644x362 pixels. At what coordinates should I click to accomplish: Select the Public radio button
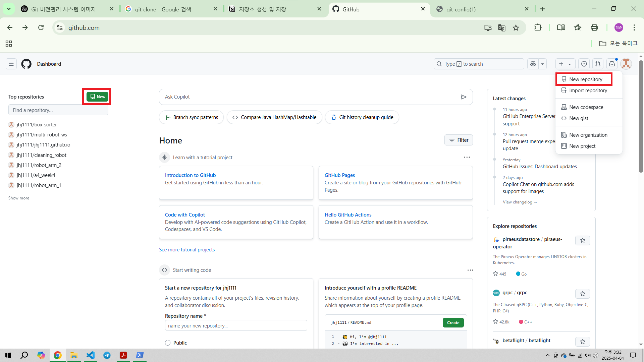point(168,343)
